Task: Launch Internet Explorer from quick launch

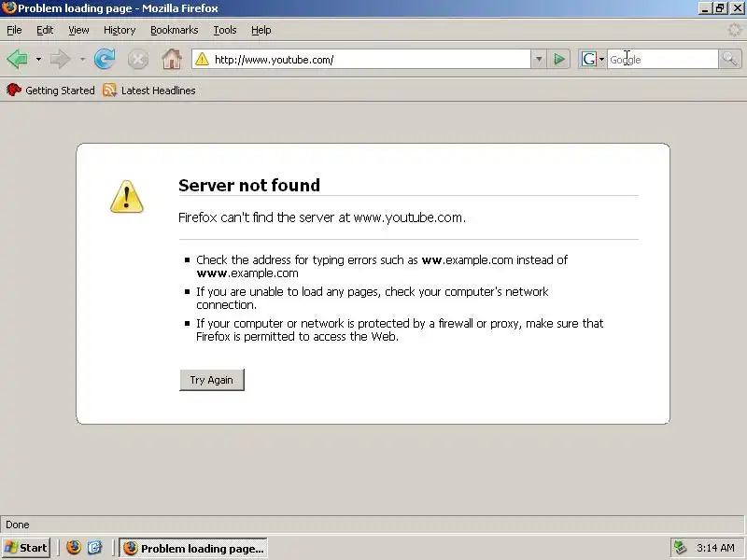Action: [94, 548]
